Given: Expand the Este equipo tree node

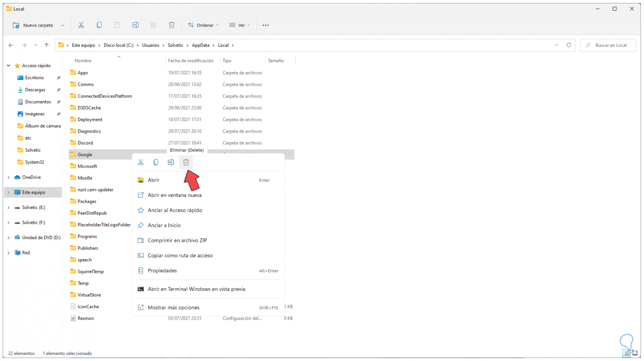Looking at the screenshot, I should [9, 193].
